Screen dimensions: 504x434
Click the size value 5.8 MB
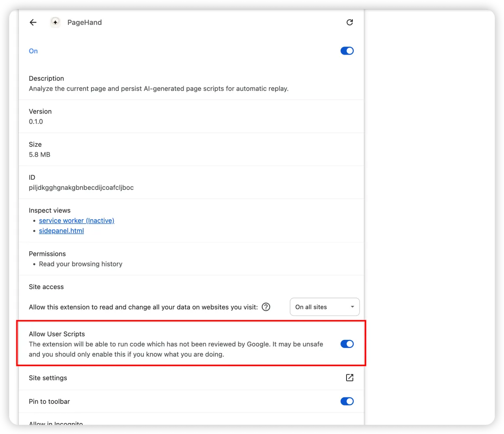[x=39, y=155]
